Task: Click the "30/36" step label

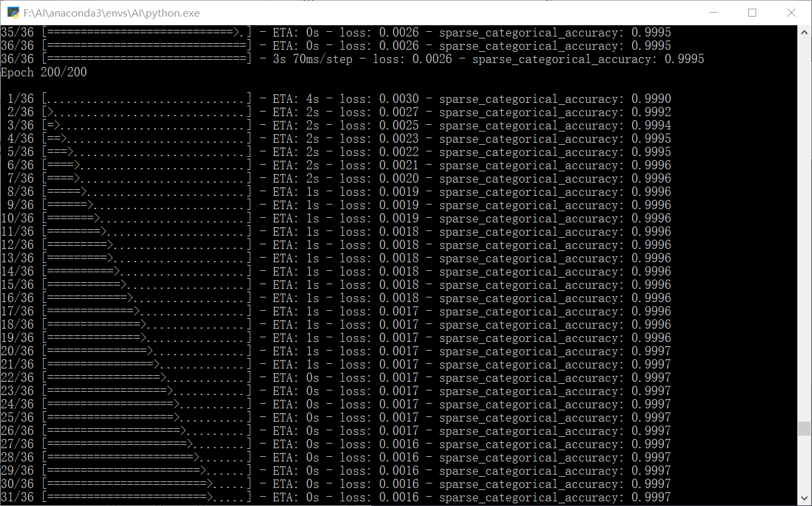Action: pos(17,484)
